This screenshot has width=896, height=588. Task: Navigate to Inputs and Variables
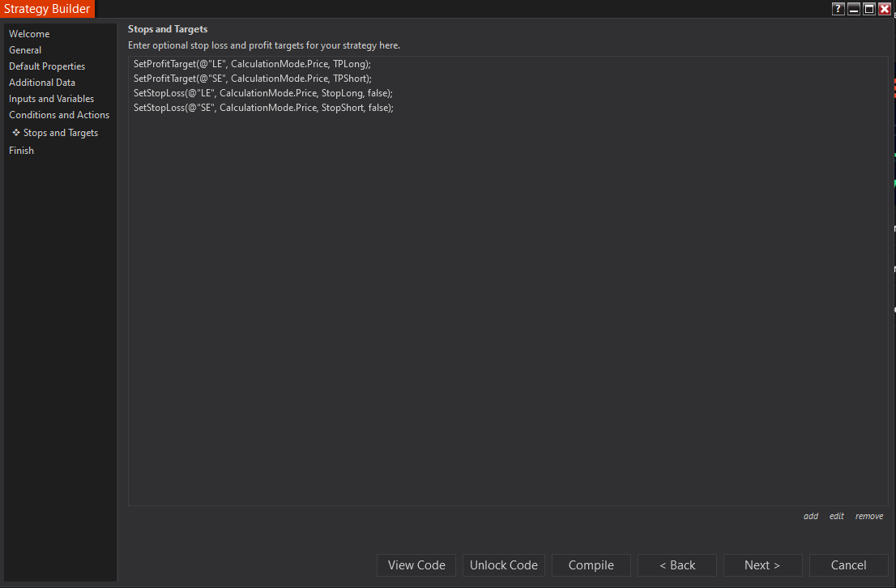[x=51, y=99]
